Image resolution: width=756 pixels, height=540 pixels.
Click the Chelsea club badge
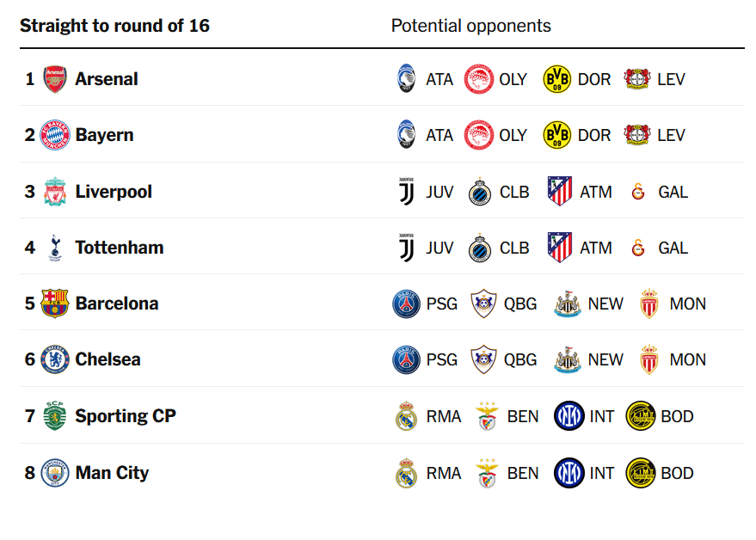click(55, 359)
